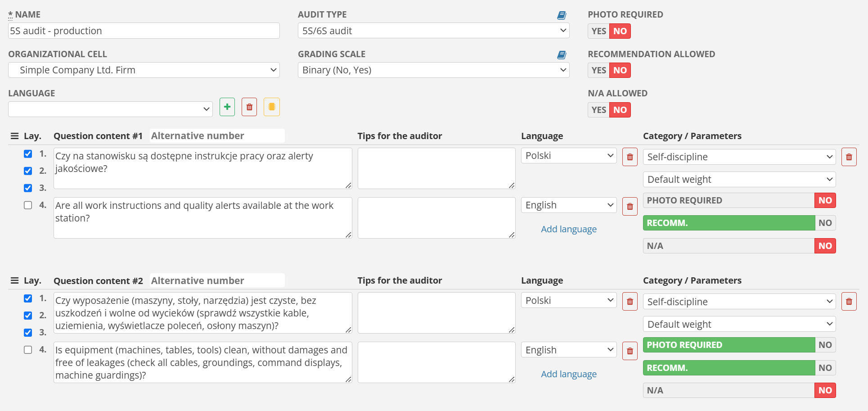This screenshot has width=868, height=411.
Task: Click the Name input field
Action: click(x=144, y=31)
